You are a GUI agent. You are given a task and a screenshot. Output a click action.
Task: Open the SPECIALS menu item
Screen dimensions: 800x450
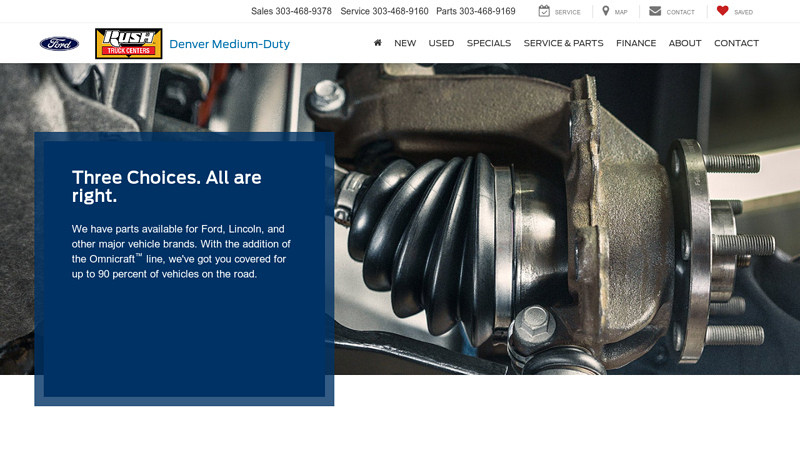coord(489,43)
